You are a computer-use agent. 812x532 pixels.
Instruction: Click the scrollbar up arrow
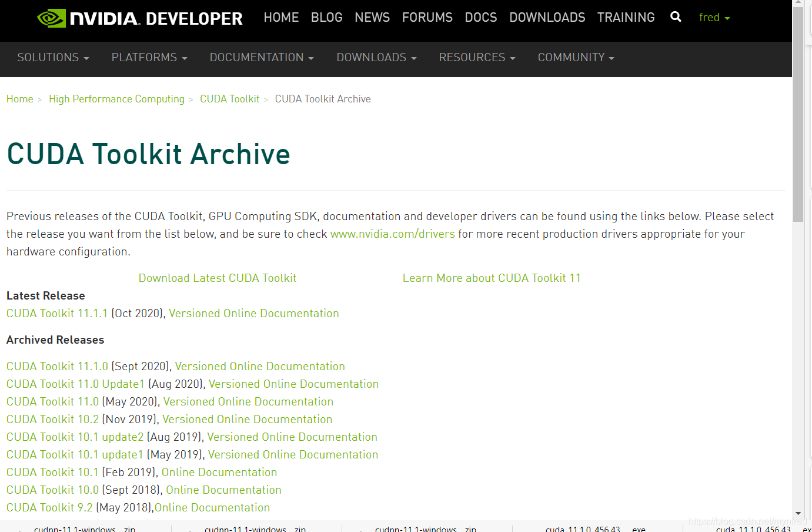[x=798, y=4]
